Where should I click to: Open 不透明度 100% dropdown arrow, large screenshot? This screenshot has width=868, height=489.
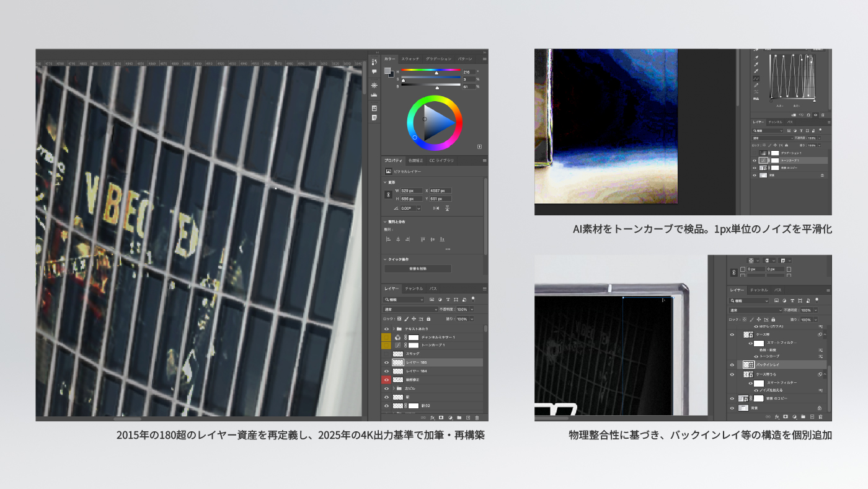click(472, 309)
